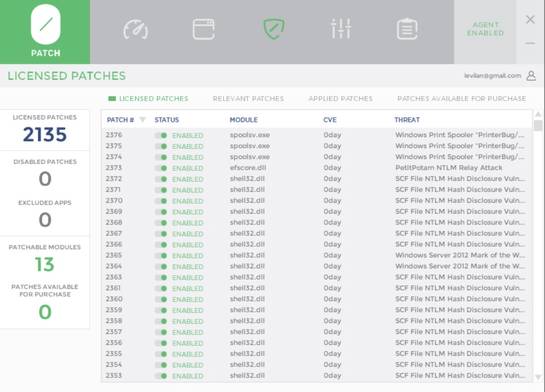The width and height of the screenshot is (545, 392).
Task: Sort by the MODULE column header
Action: click(x=244, y=120)
